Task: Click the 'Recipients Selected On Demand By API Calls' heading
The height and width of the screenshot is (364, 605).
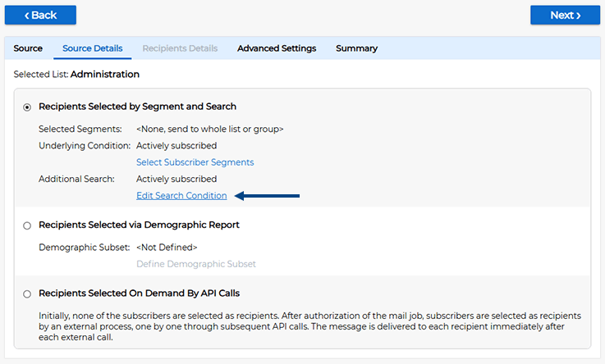Action: click(x=139, y=293)
